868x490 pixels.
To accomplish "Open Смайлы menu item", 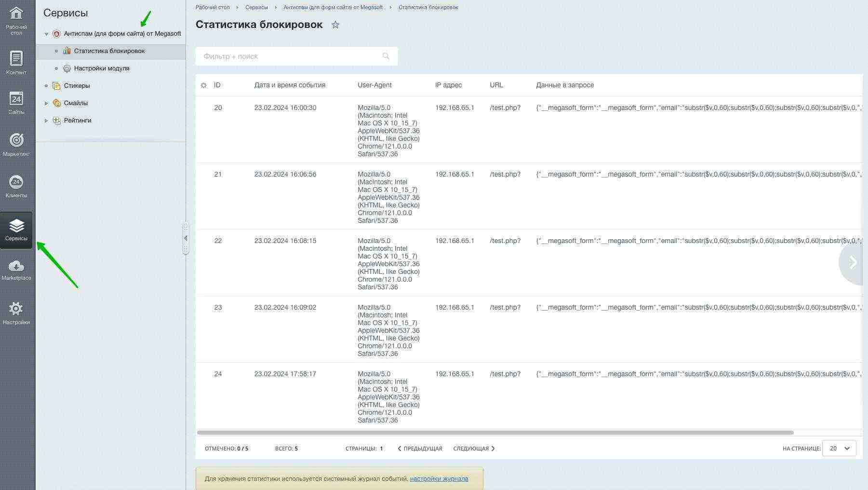I will [76, 103].
